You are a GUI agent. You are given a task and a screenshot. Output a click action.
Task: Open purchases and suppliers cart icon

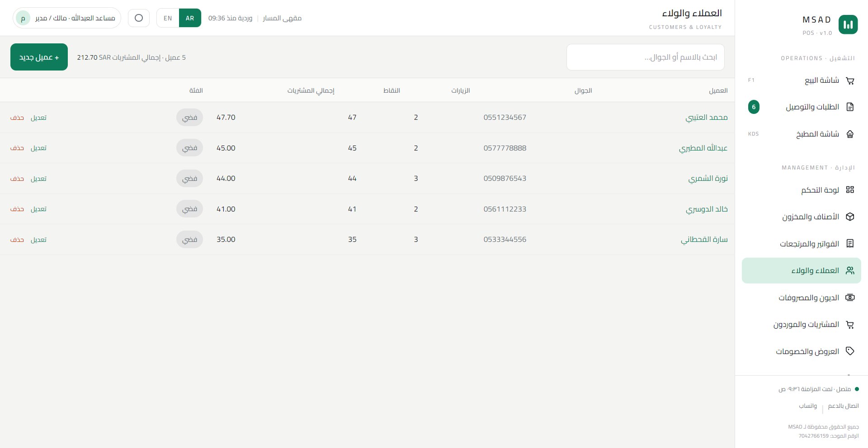pos(850,324)
